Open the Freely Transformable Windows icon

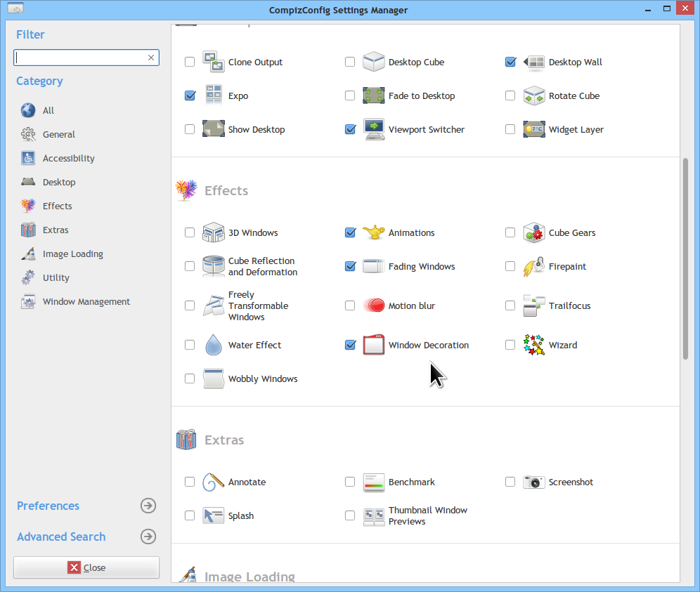tap(214, 305)
